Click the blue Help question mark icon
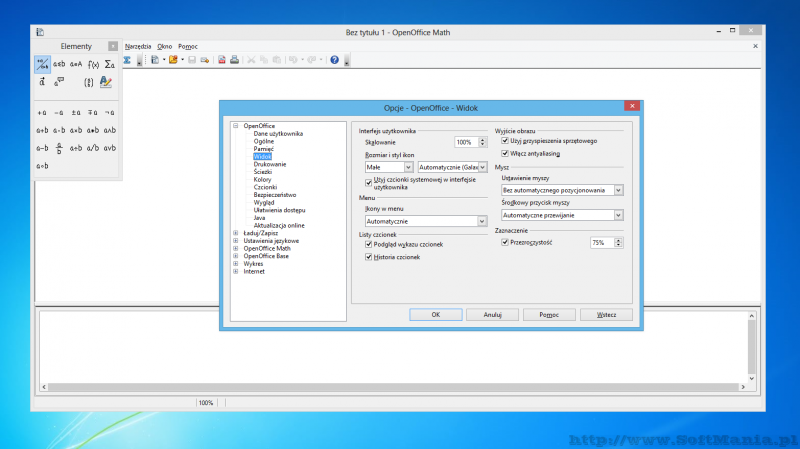800x449 pixels. click(335, 60)
